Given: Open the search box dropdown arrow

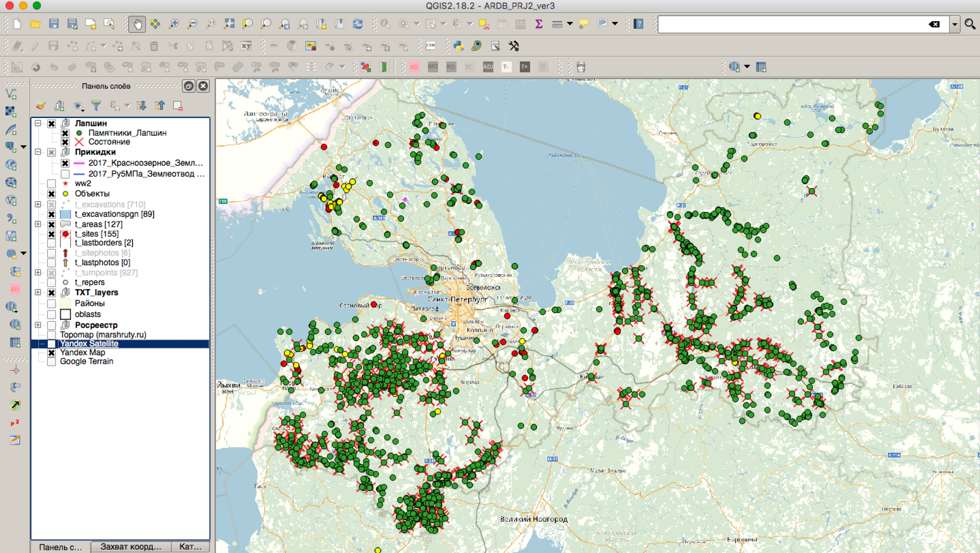Looking at the screenshot, I should point(954,24).
